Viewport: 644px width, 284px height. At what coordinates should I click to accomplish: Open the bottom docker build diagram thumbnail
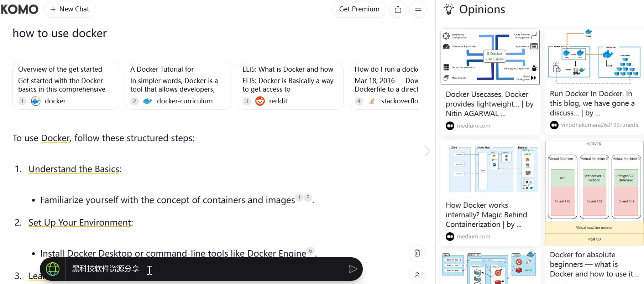point(490,268)
